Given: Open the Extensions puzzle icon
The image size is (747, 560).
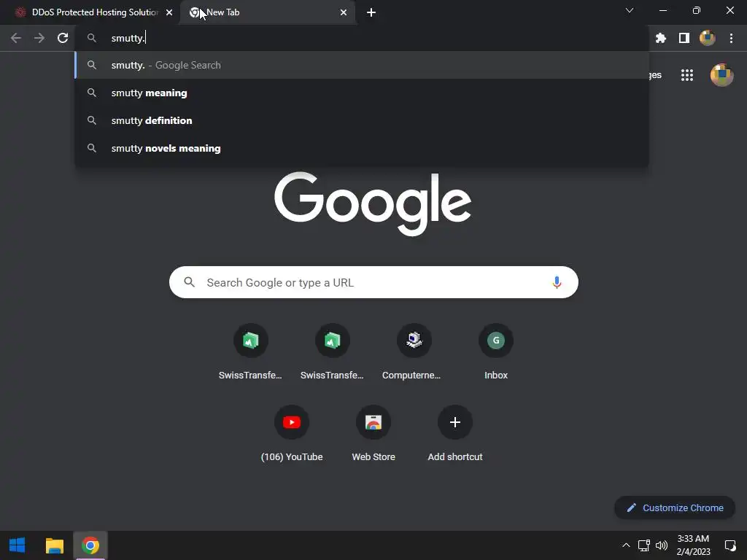Looking at the screenshot, I should pyautogui.click(x=661, y=38).
